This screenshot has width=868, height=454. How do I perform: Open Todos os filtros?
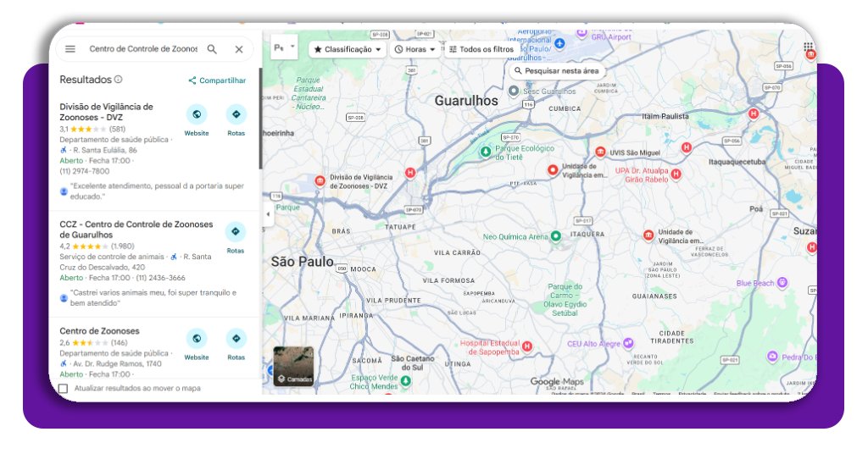pyautogui.click(x=481, y=49)
